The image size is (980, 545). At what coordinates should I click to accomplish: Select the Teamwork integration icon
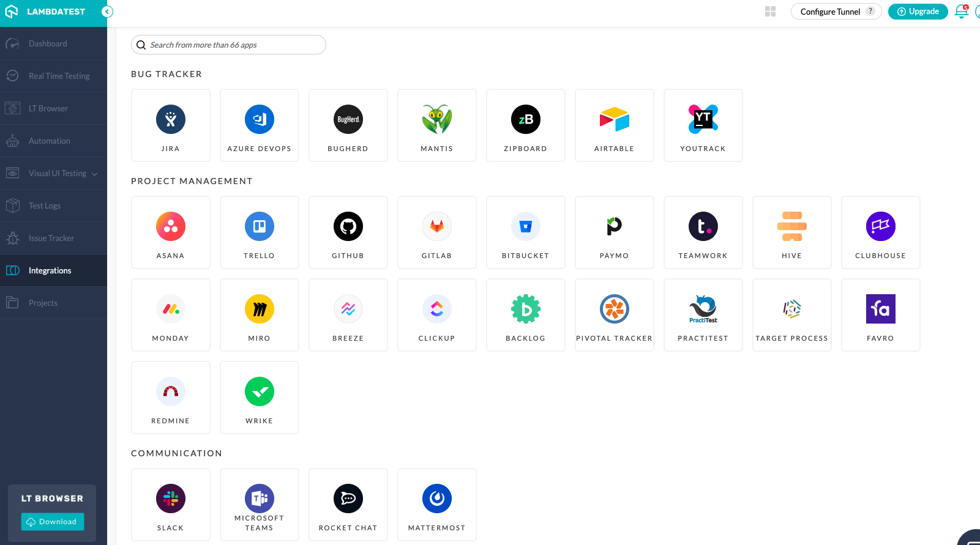[703, 226]
